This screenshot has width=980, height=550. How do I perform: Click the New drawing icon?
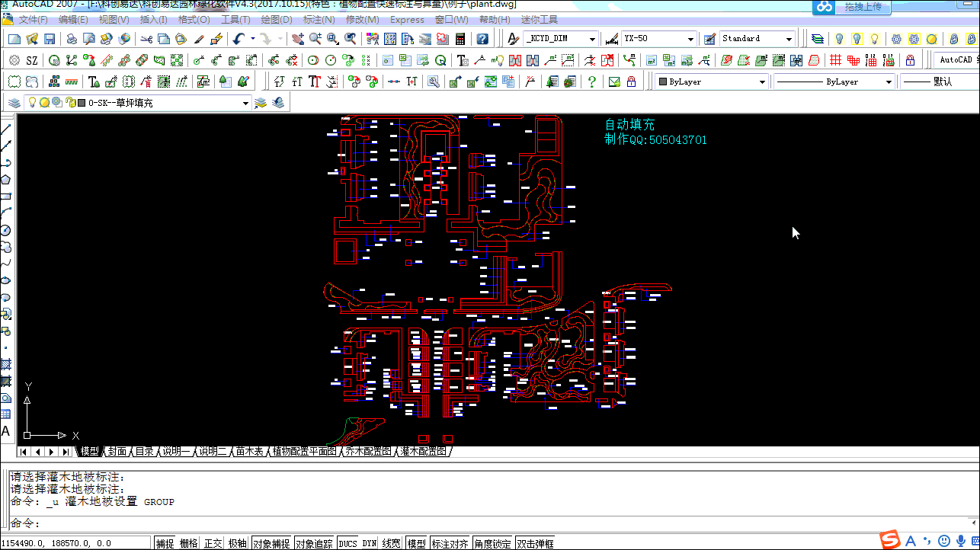point(14,39)
